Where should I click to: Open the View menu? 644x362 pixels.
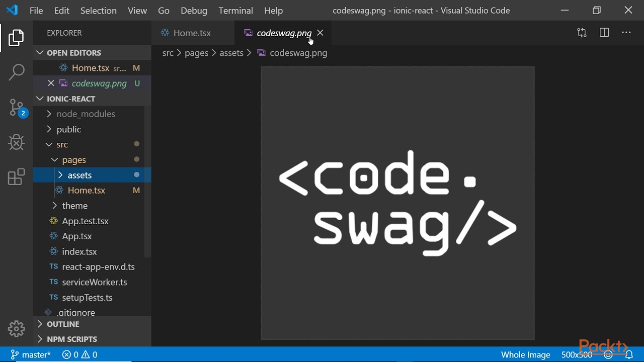coord(137,11)
